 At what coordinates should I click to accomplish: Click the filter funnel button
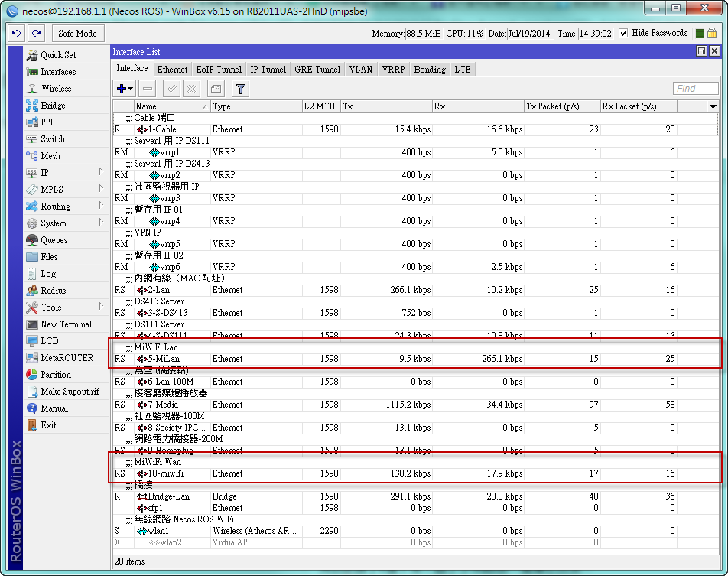tap(240, 88)
